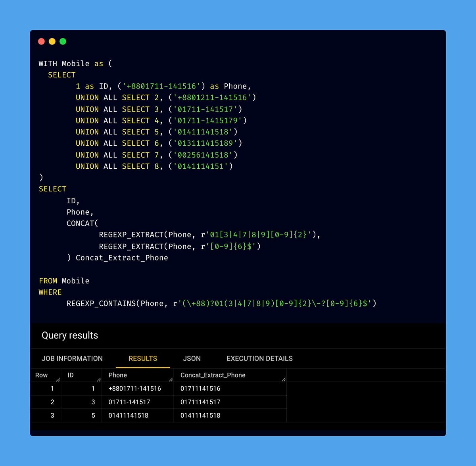Click the Phone column header
Image resolution: width=476 pixels, height=466 pixels.
click(117, 375)
